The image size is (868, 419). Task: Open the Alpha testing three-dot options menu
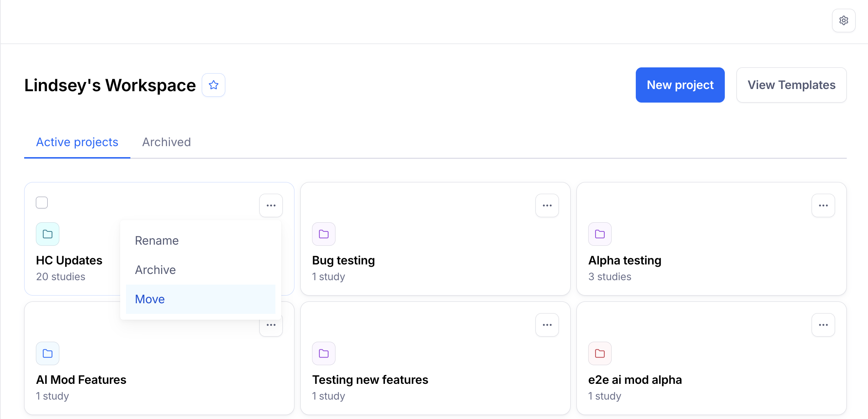(823, 205)
